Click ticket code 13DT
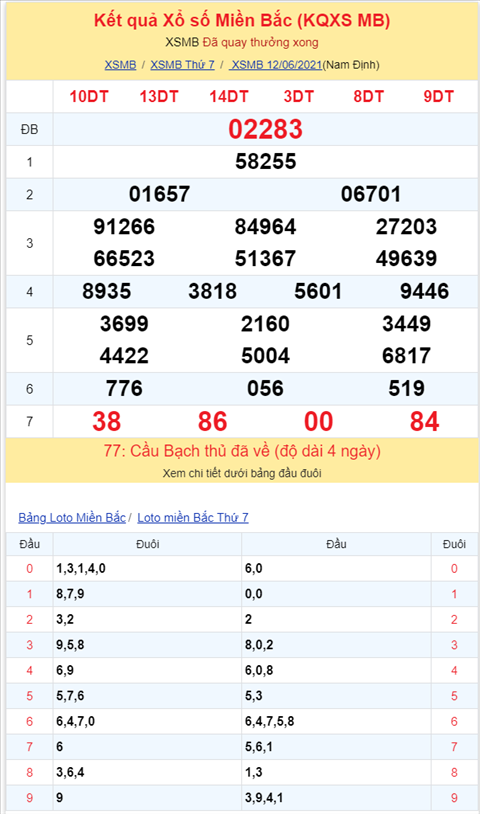The height and width of the screenshot is (814, 480). coord(159,97)
